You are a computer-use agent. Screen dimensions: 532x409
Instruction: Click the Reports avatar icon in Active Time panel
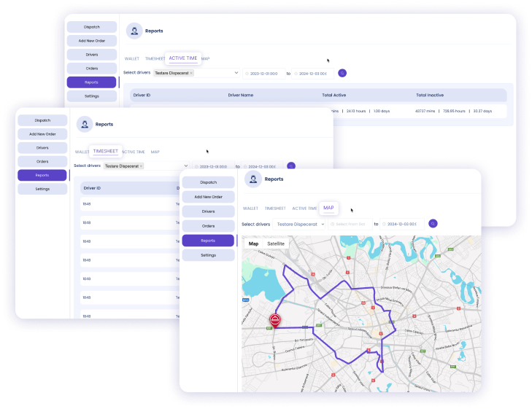coord(134,31)
